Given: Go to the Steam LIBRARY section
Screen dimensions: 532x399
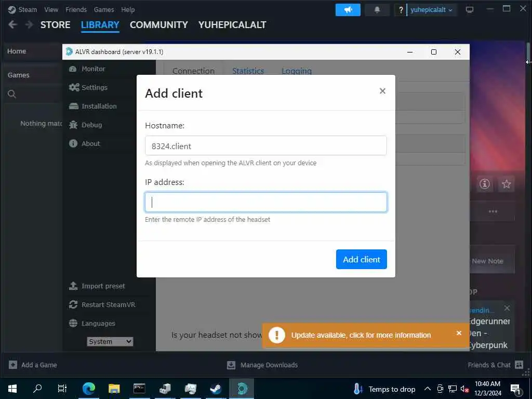Looking at the screenshot, I should pyautogui.click(x=100, y=25).
